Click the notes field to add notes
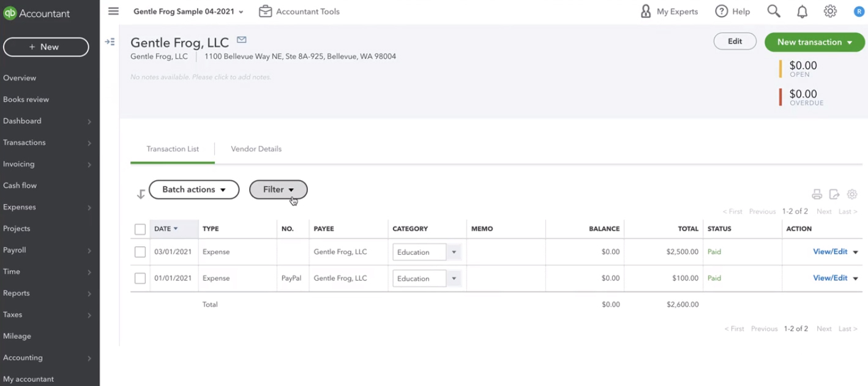 pyautogui.click(x=201, y=77)
